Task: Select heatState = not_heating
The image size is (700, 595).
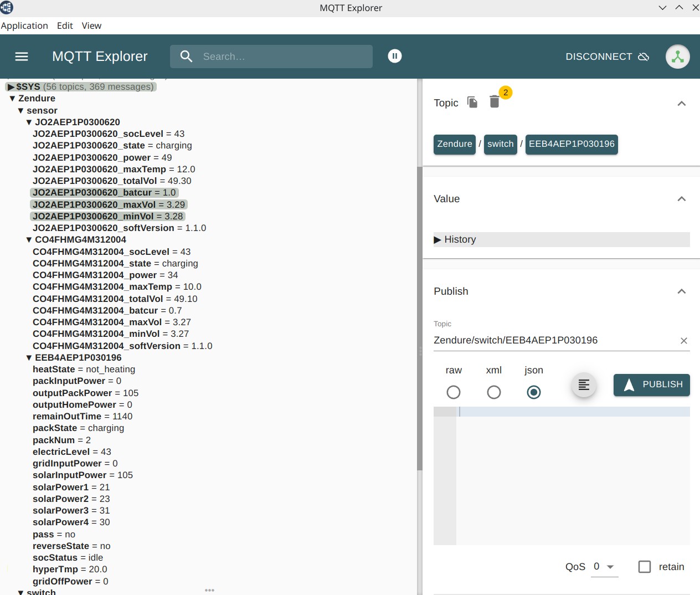Action: pos(84,370)
